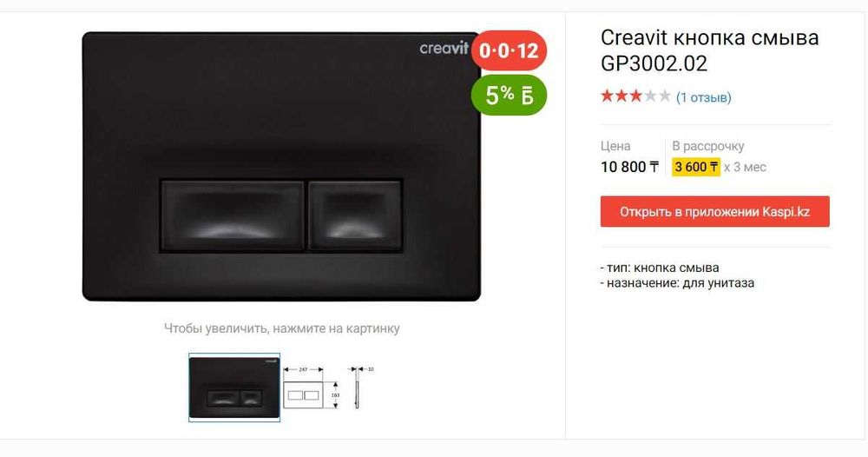The width and height of the screenshot is (868, 457).
Task: Click the star rating icons
Action: pyautogui.click(x=635, y=96)
